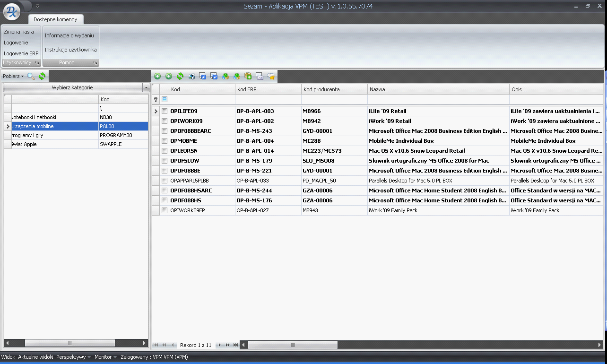
Task: Go to previous page of records
Action: pos(165,345)
